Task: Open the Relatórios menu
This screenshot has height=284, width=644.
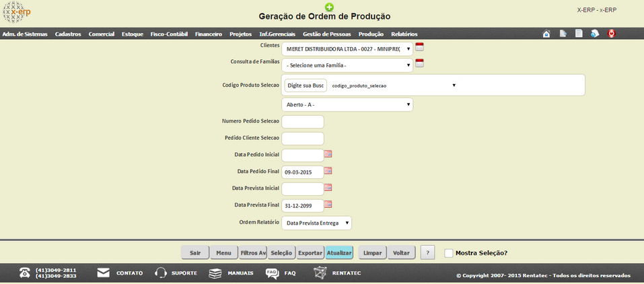Action: [404, 34]
